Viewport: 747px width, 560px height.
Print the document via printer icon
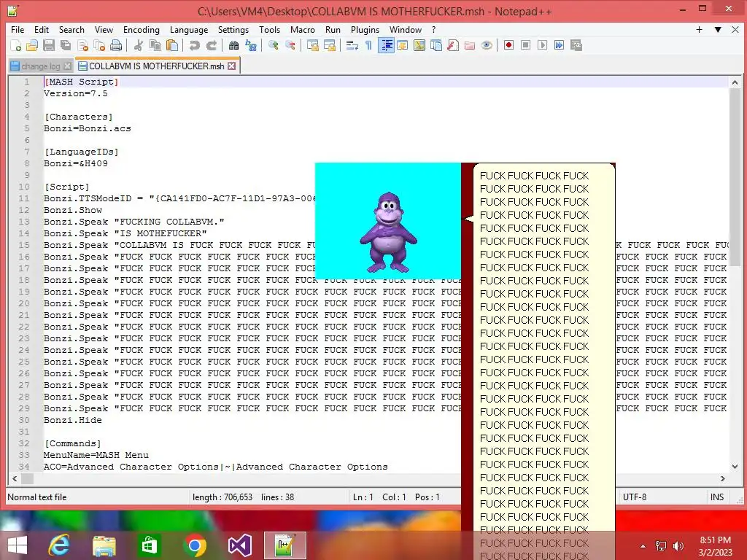(x=116, y=45)
